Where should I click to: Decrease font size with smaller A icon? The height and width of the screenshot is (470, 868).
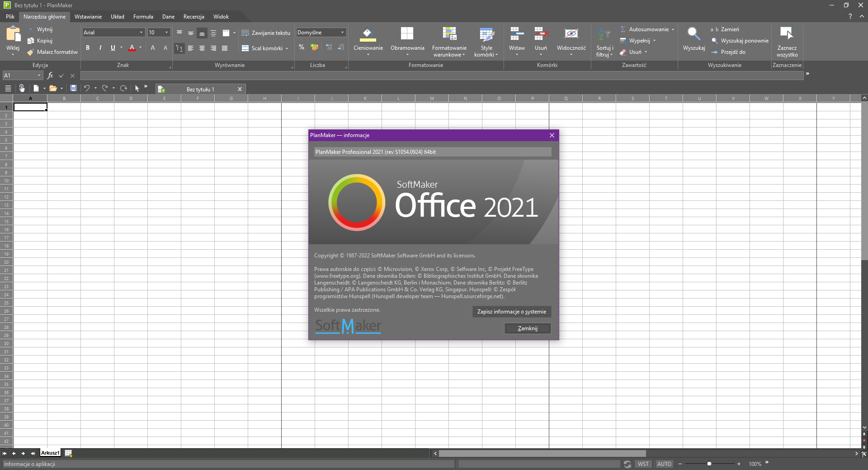(165, 48)
